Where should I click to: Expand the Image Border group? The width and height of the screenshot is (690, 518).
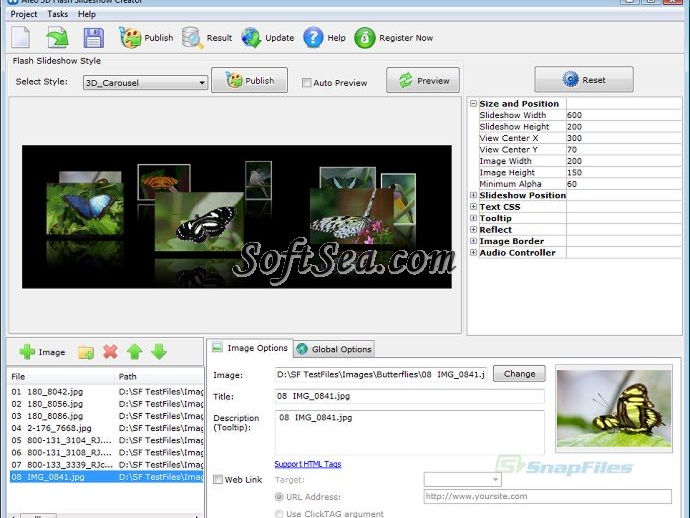click(x=473, y=241)
